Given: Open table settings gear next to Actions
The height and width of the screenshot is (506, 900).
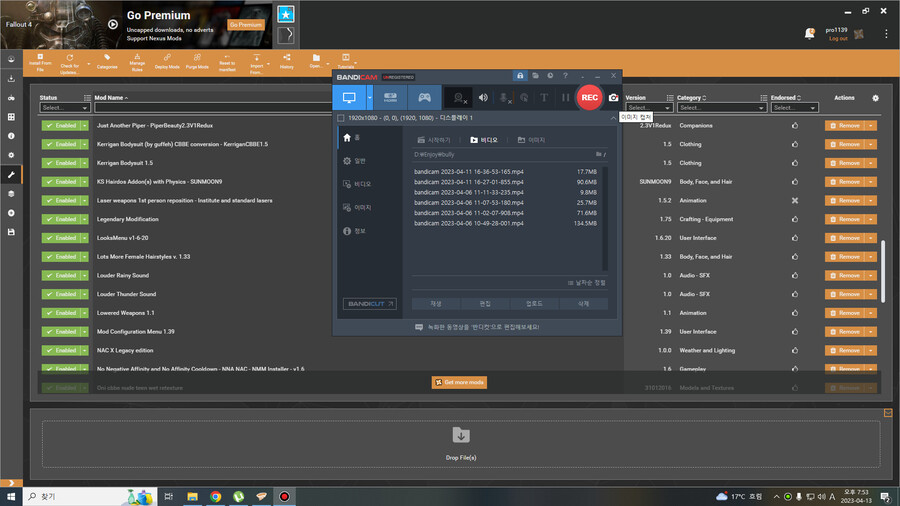Looking at the screenshot, I should click(x=876, y=98).
